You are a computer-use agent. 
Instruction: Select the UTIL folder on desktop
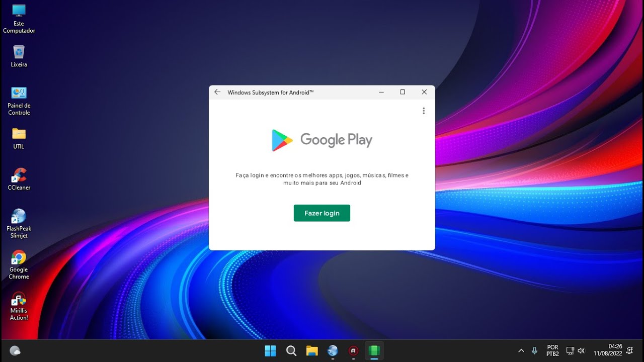[x=19, y=139]
